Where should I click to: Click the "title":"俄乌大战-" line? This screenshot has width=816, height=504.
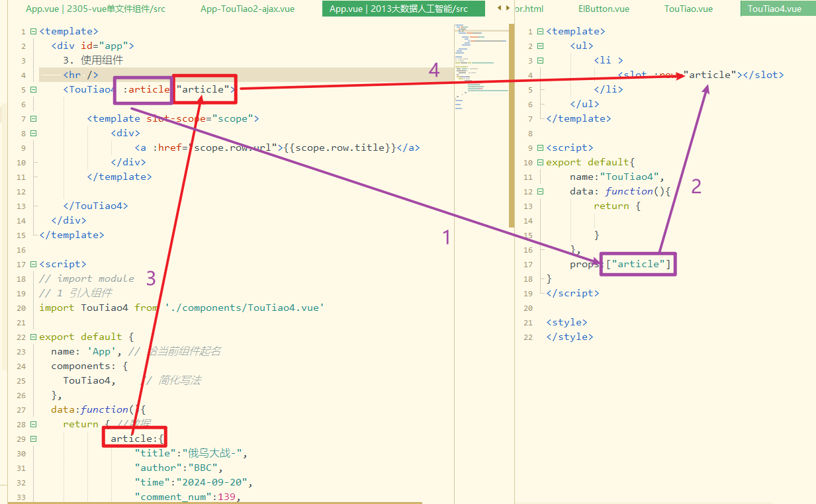[191, 454]
